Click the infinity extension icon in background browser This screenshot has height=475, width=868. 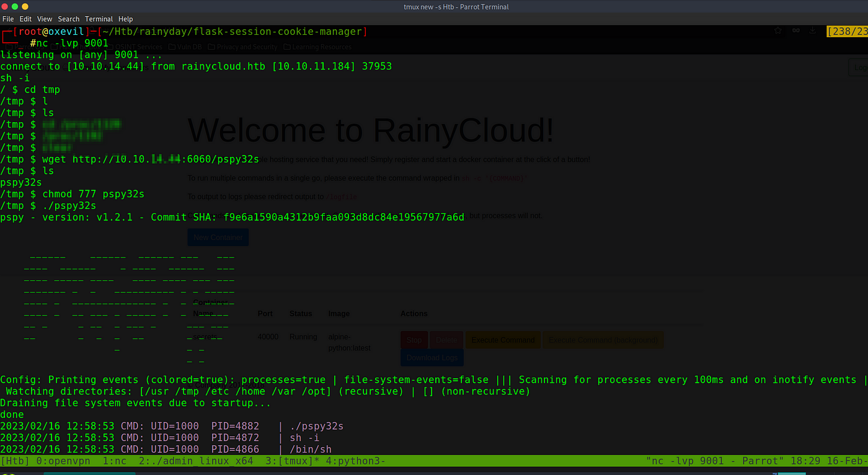coord(795,30)
